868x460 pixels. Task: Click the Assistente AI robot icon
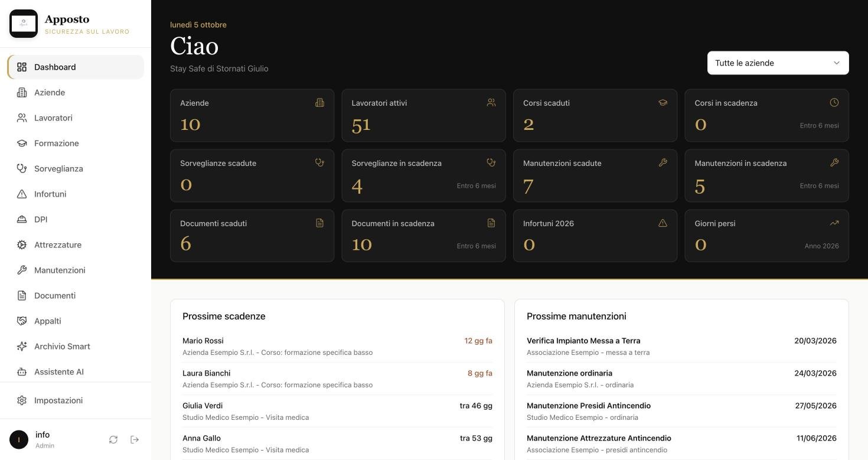tap(22, 372)
